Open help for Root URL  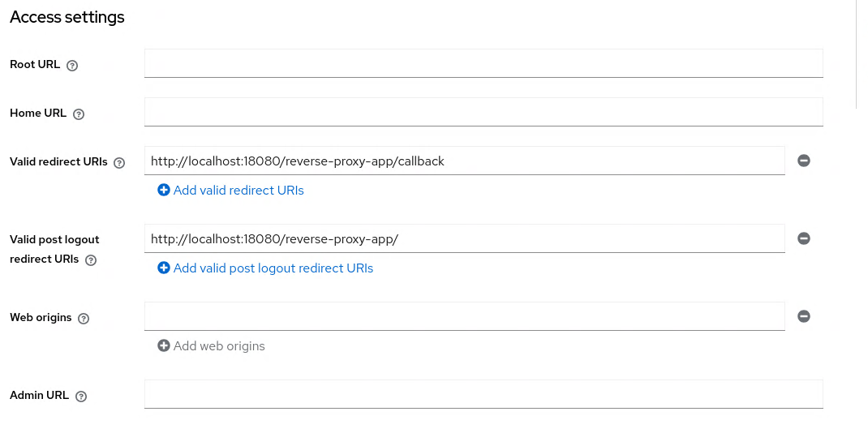72,66
